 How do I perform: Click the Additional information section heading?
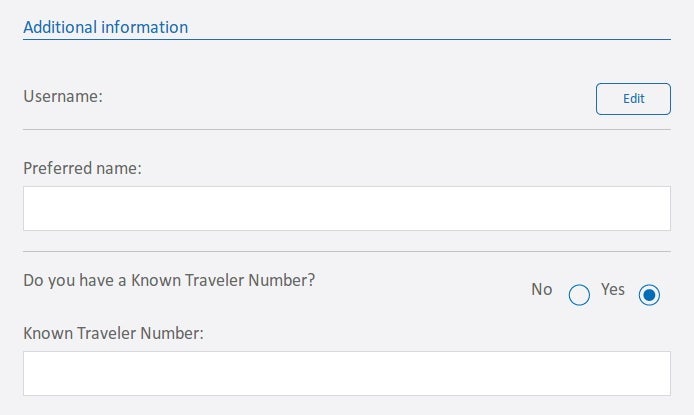click(x=105, y=27)
